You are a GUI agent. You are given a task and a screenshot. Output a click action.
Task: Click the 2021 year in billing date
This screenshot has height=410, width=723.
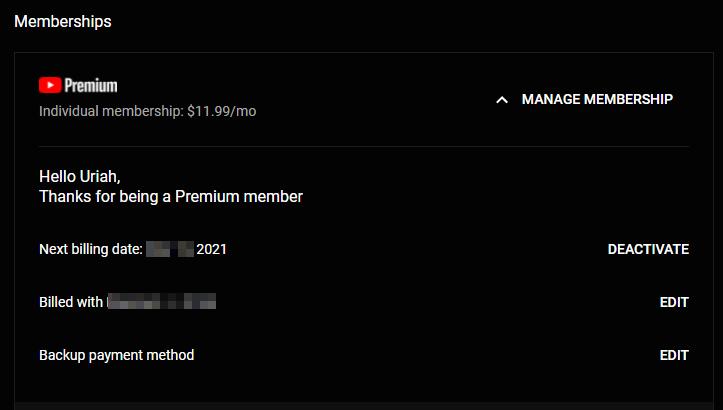[x=212, y=250]
